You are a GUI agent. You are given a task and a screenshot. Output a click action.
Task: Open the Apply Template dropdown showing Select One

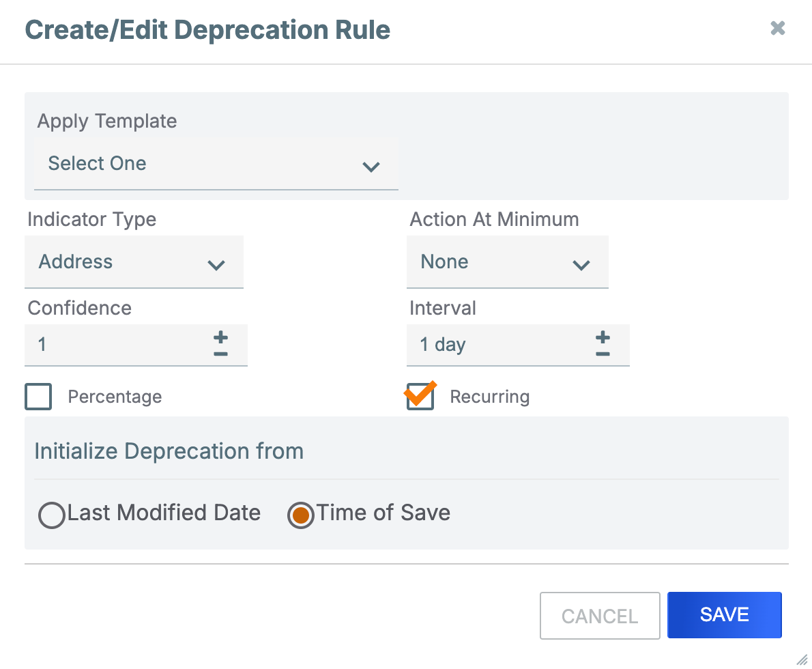click(205, 164)
